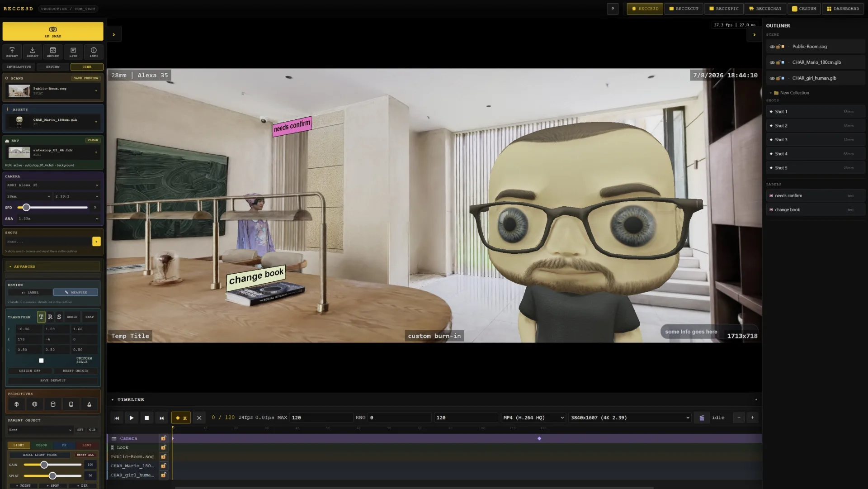Zoom out timeline with minus button
The height and width of the screenshot is (489, 868).
pos(739,418)
